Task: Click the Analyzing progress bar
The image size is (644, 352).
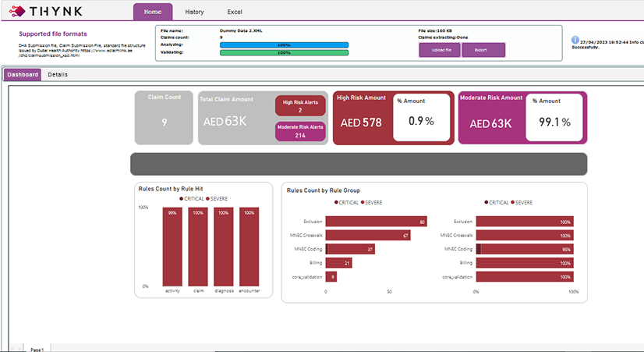Action: [283, 45]
